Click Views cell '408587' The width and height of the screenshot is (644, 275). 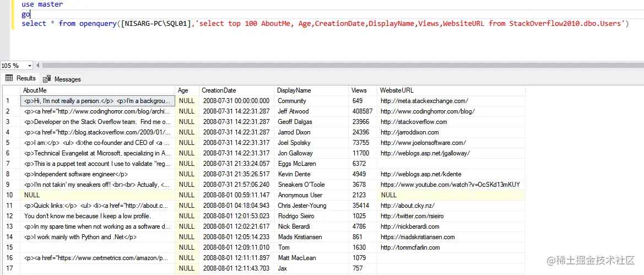(363, 111)
